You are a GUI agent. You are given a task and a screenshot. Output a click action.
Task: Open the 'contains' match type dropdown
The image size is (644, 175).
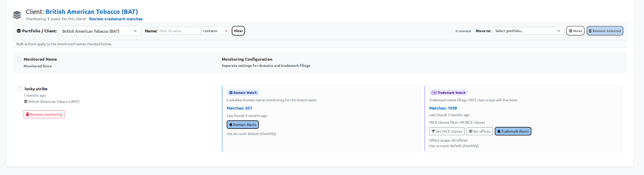click(x=215, y=31)
